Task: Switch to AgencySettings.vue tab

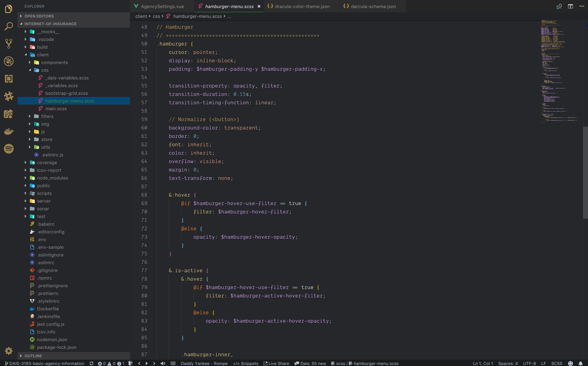Action: click(x=162, y=6)
